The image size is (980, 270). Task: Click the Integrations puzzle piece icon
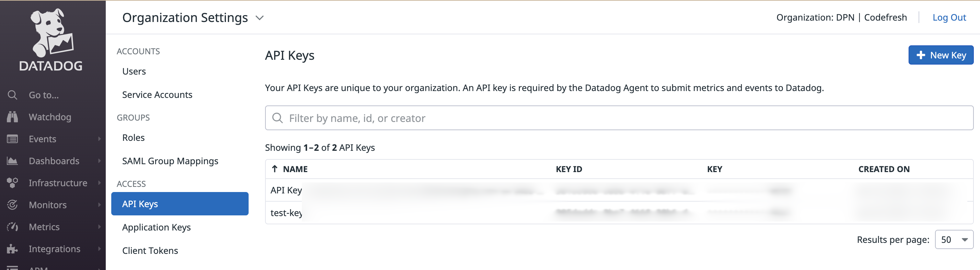pos(12,249)
